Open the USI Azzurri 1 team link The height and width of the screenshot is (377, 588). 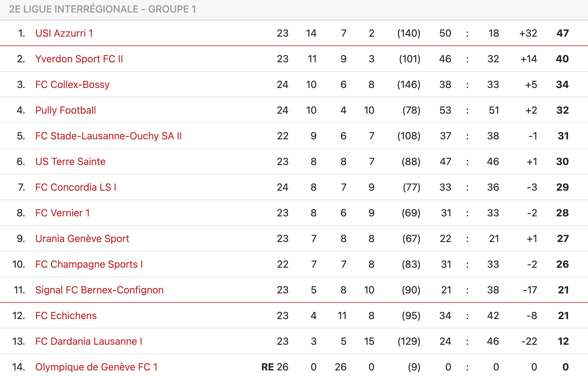click(64, 33)
